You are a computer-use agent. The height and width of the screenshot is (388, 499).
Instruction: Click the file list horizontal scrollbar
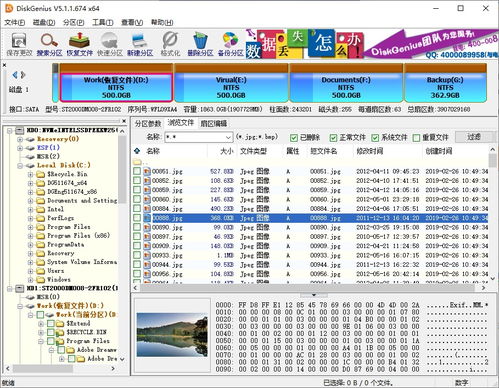click(310, 288)
